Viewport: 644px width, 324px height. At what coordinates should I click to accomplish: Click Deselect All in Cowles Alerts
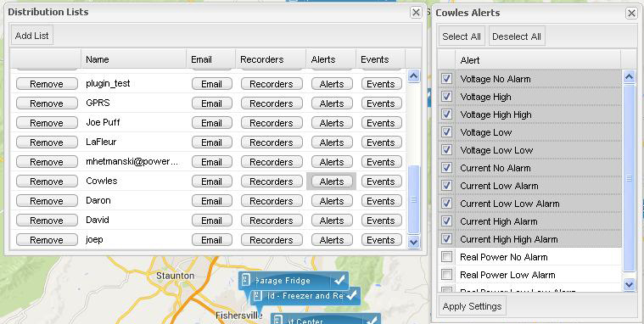click(x=516, y=36)
